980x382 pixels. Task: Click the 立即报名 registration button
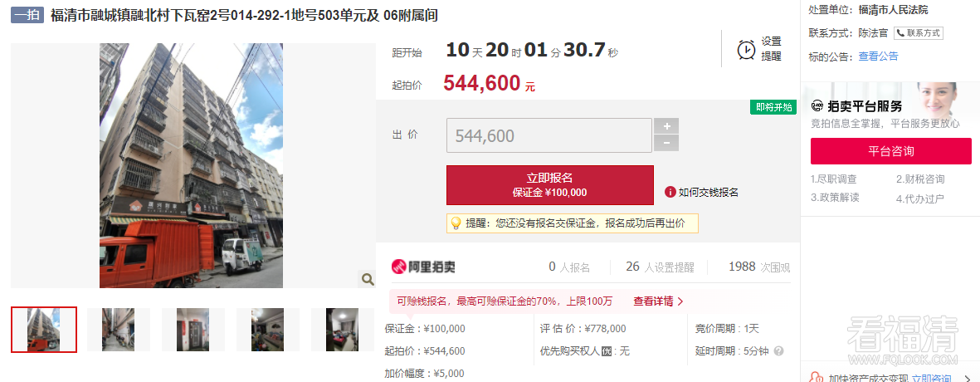[550, 185]
